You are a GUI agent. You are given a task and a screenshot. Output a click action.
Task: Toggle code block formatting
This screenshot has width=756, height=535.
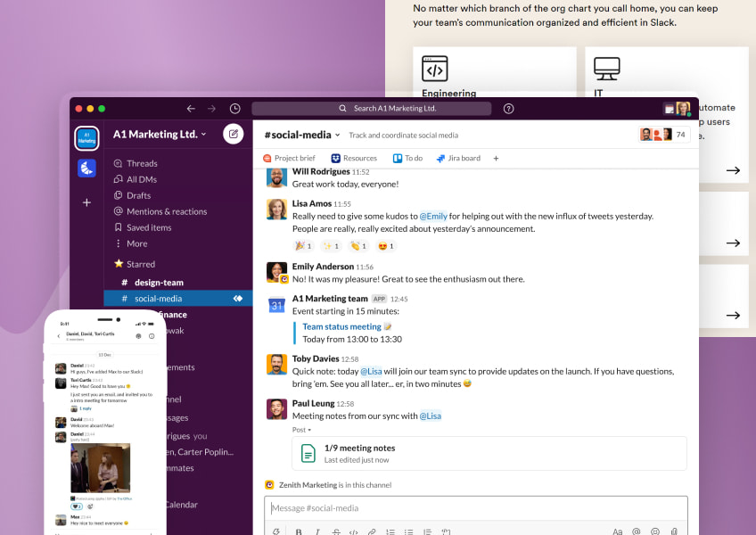point(446,531)
